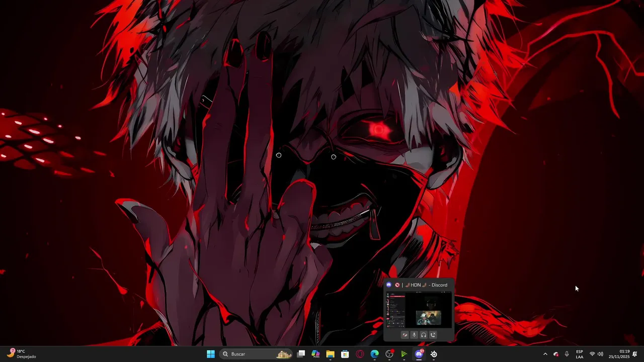Open the Windows Start menu
Viewport: 644px width, 362px height.
211,354
